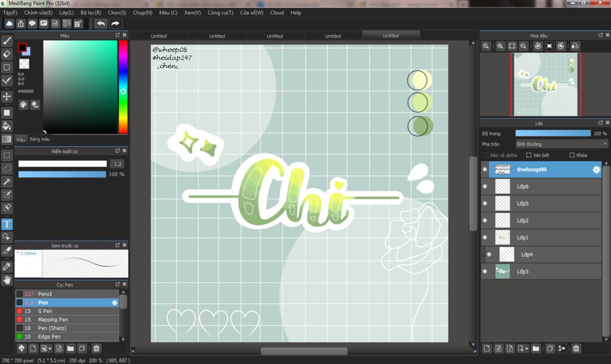This screenshot has width=611, height=364.
Task: Click the brush size value 1.2 field
Action: click(x=118, y=164)
